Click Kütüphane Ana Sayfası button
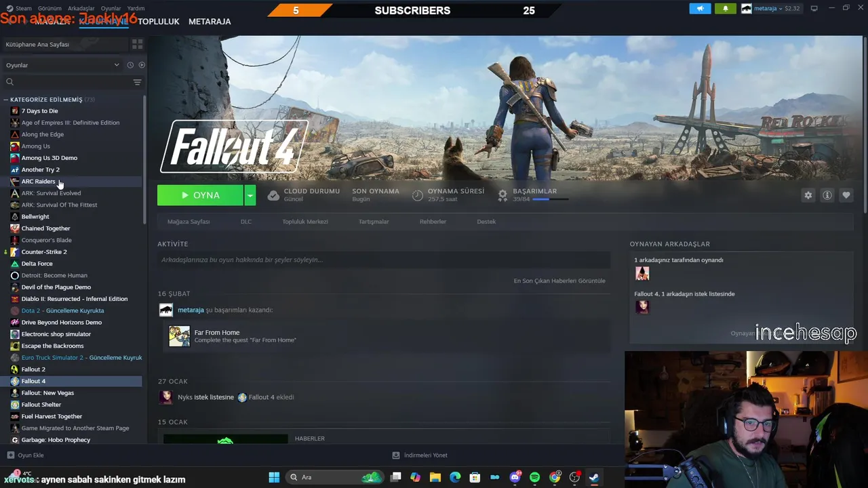Viewport: 868px width, 488px height. (66, 44)
